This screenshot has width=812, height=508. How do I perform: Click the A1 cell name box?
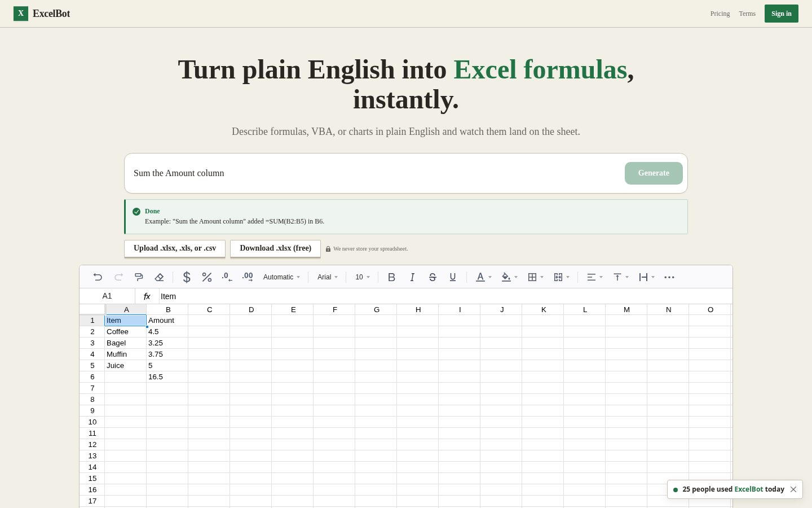click(107, 296)
